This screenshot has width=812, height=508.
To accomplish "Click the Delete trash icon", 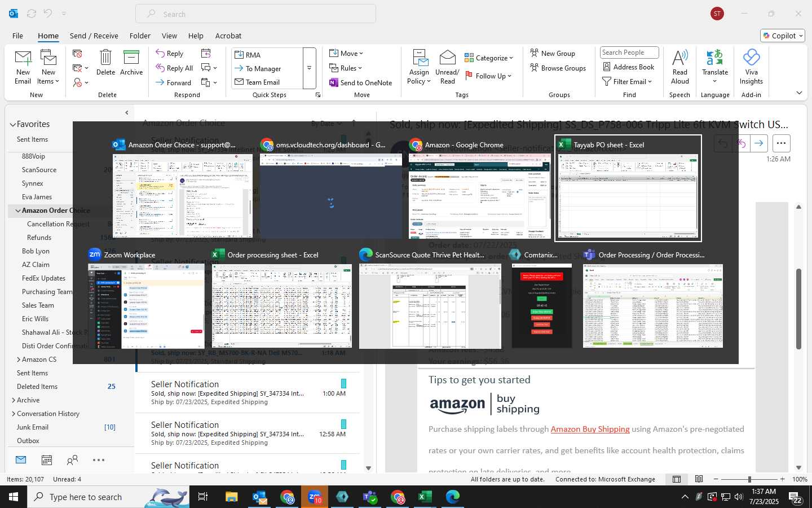I will coord(105,58).
